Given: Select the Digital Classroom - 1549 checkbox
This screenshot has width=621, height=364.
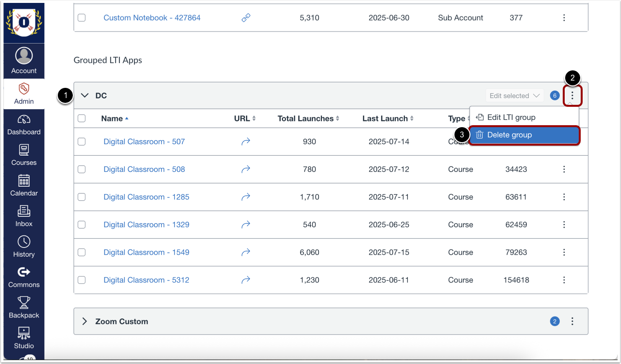Looking at the screenshot, I should pos(82,252).
